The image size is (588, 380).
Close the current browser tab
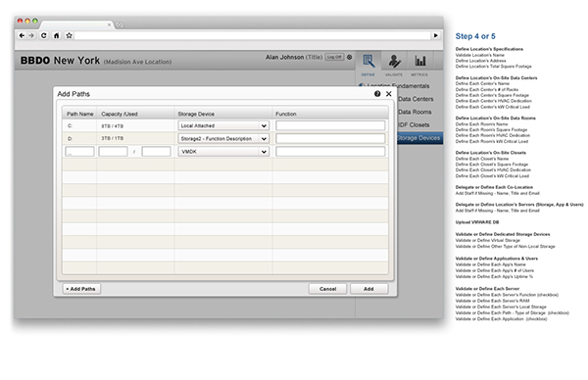click(109, 24)
